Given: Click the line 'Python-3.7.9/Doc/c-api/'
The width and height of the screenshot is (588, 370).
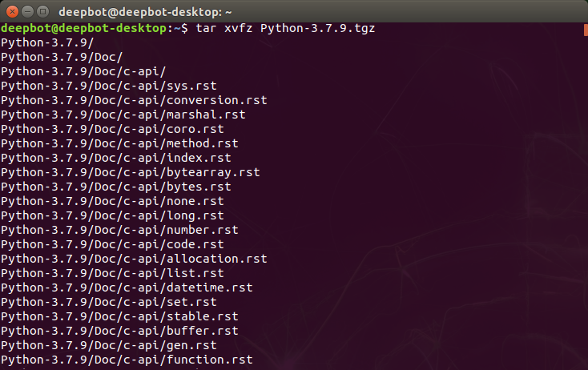Looking at the screenshot, I should [x=83, y=71].
